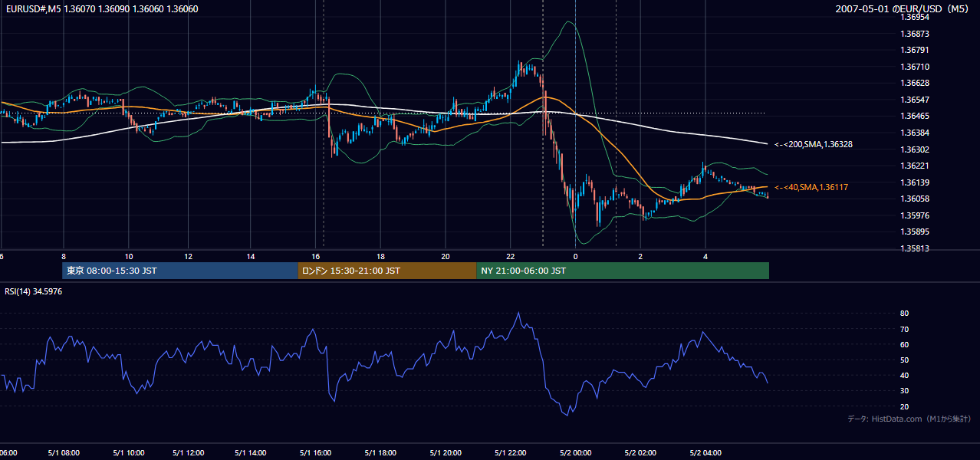
Task: Click the <-<40,SMA,1.36117 label
Action: click(x=810, y=187)
